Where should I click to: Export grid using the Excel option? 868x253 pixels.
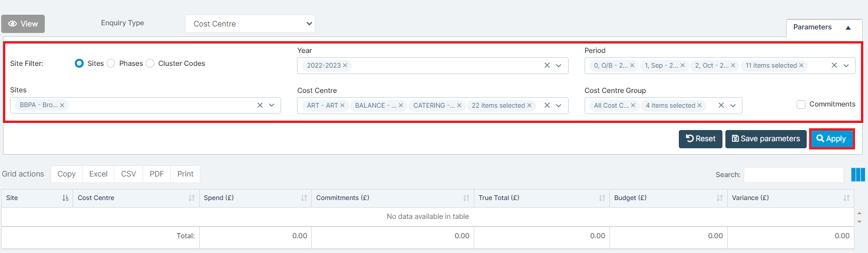(x=98, y=174)
